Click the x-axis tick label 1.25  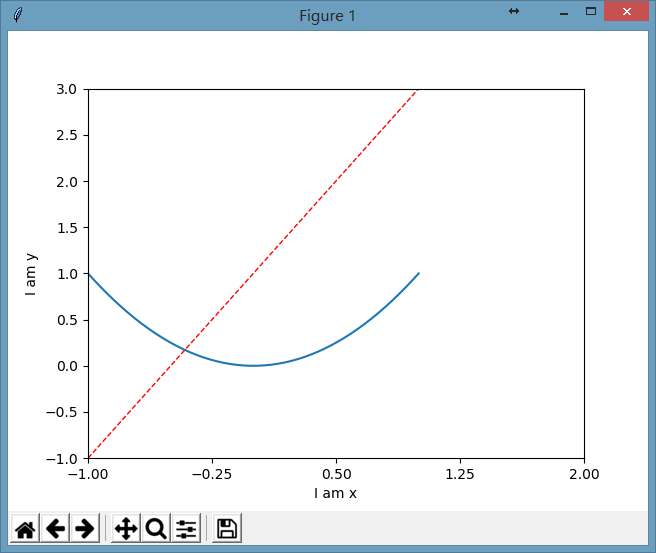460,474
